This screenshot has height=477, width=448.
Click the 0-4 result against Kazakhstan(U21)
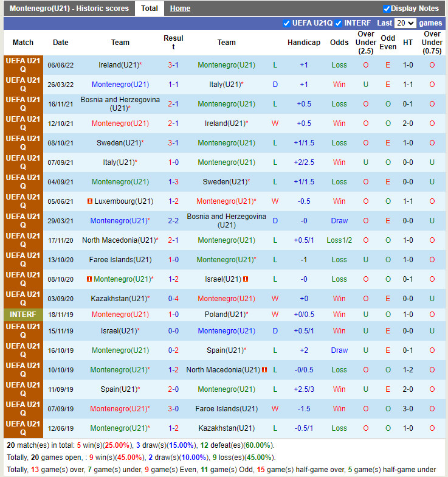click(x=173, y=299)
